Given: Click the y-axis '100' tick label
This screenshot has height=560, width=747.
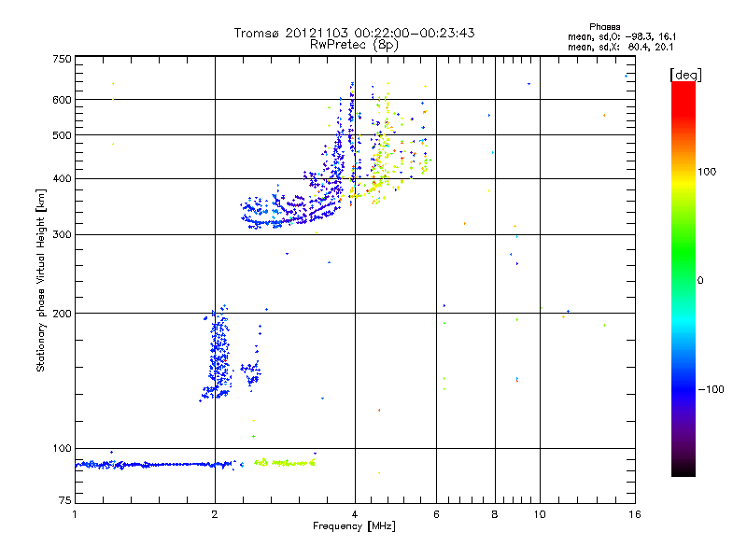Looking at the screenshot, I should [x=62, y=449].
